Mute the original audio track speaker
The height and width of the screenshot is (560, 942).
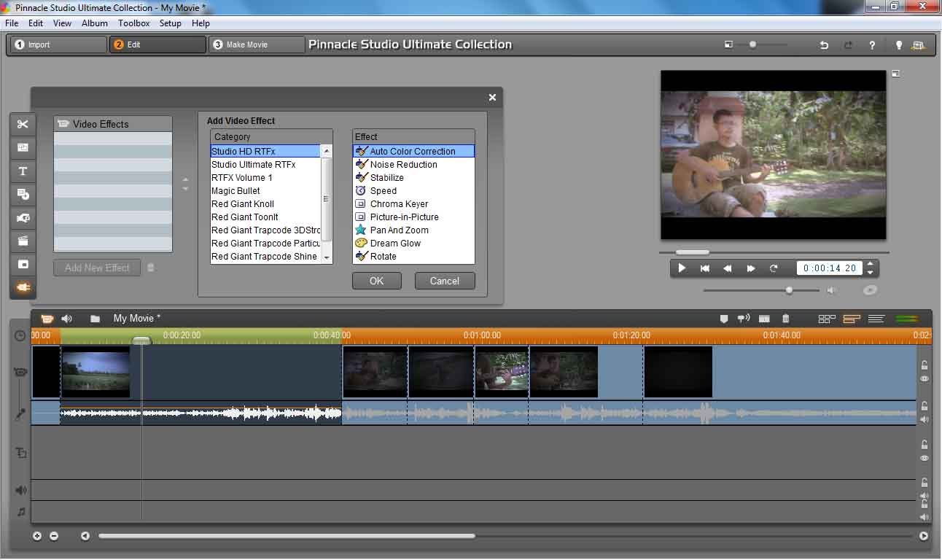click(925, 419)
